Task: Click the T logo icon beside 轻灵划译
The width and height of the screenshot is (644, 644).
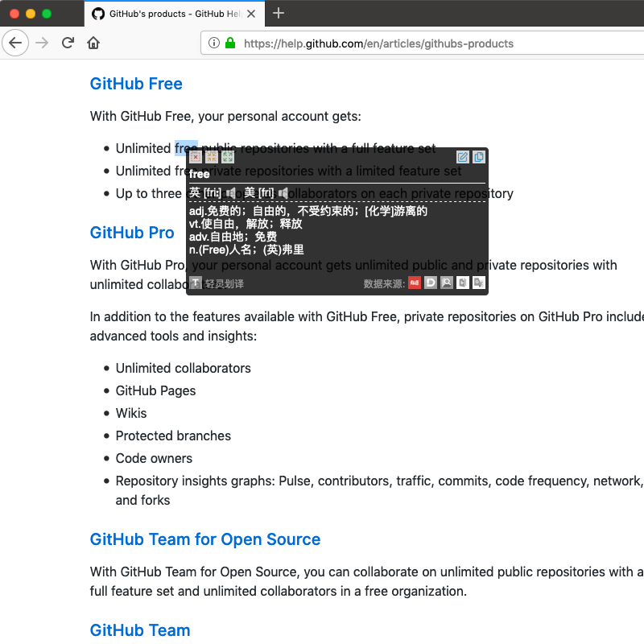Action: pos(196,283)
